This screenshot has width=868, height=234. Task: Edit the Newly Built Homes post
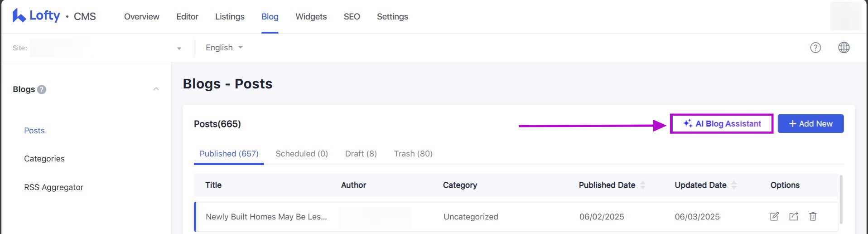point(774,216)
